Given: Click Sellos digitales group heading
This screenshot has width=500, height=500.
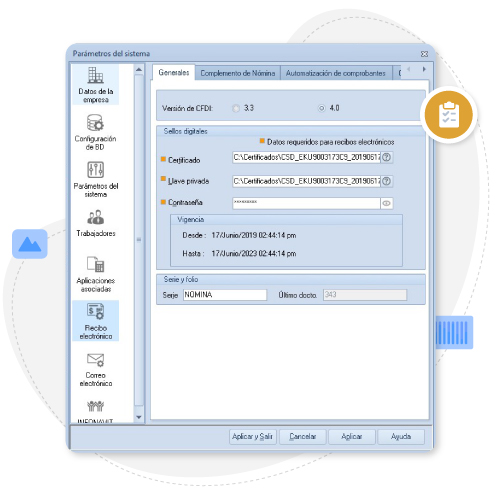Looking at the screenshot, I should pyautogui.click(x=185, y=131).
